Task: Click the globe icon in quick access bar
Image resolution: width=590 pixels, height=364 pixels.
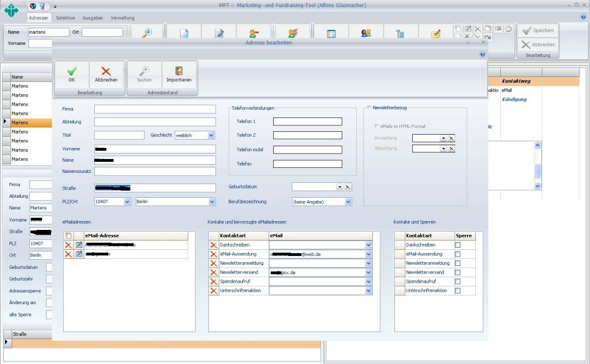Action: click(x=33, y=6)
